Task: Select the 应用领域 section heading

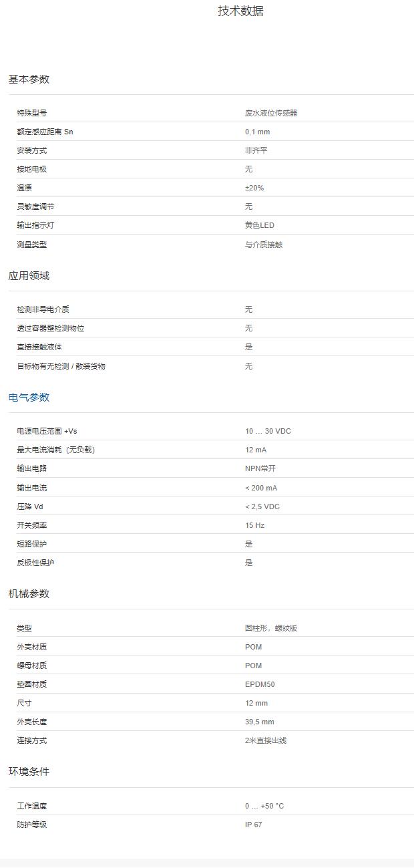Action: point(29,276)
